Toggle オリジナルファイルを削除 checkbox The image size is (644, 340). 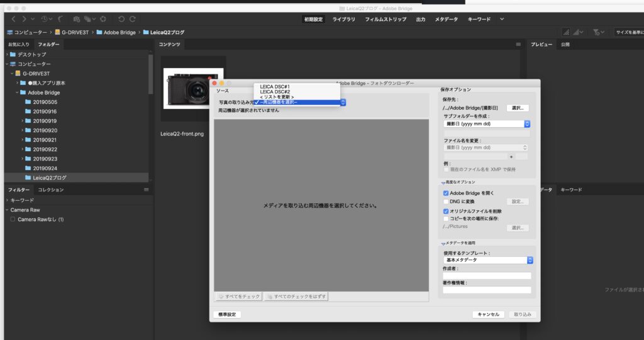(446, 211)
